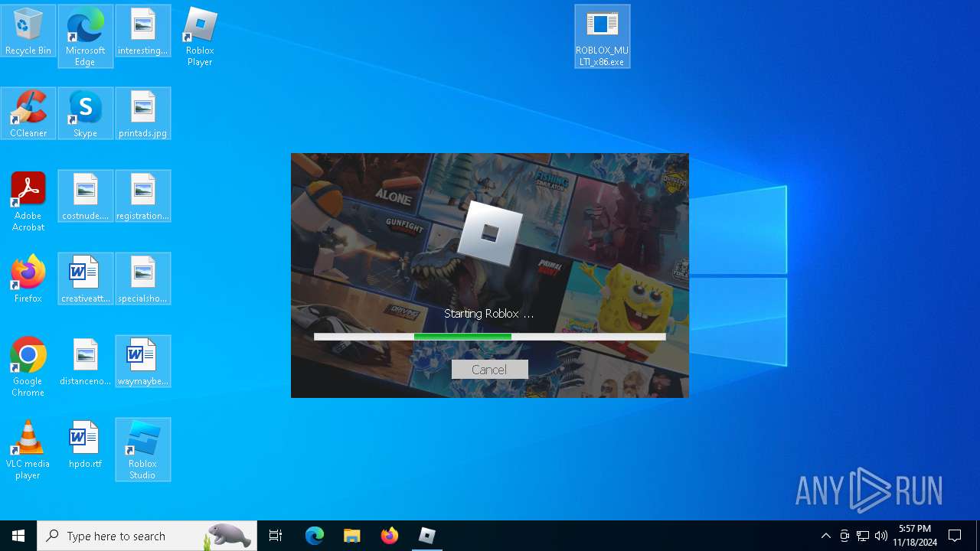Open Task View from the taskbar
The height and width of the screenshot is (551, 980).
tap(276, 536)
